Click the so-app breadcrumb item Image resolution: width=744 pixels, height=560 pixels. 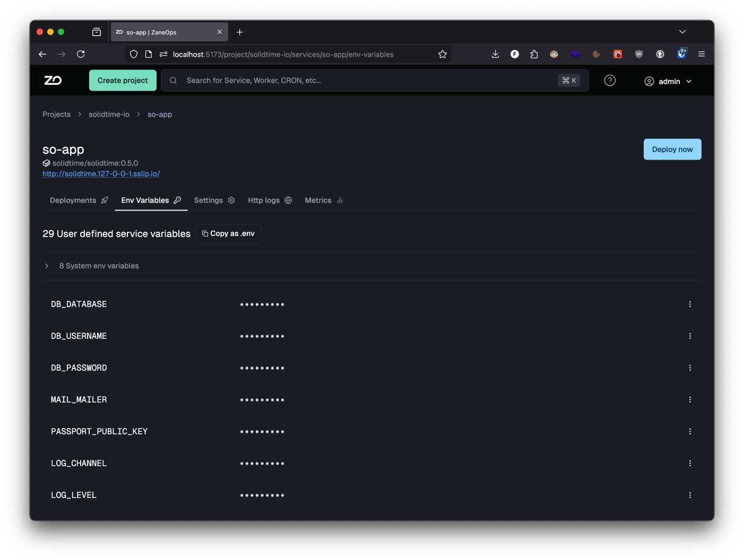[x=160, y=115]
